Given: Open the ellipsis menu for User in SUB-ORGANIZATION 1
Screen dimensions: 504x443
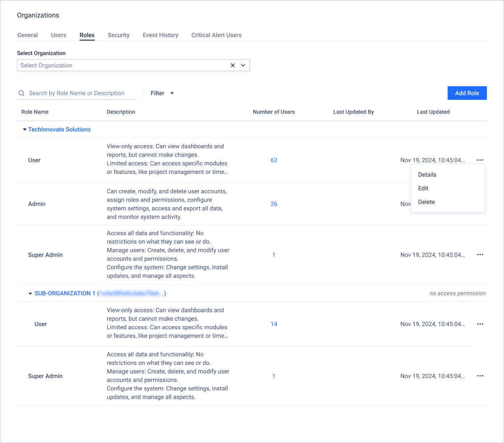Looking at the screenshot, I should [x=480, y=324].
